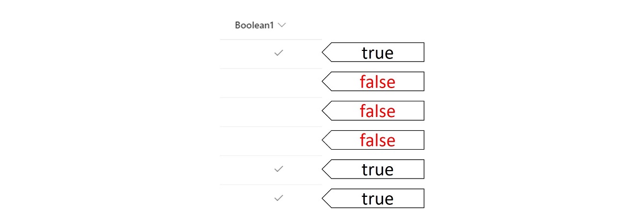Click the middle red "false" text
Viewport: 644px width, 221px height.
tap(377, 111)
